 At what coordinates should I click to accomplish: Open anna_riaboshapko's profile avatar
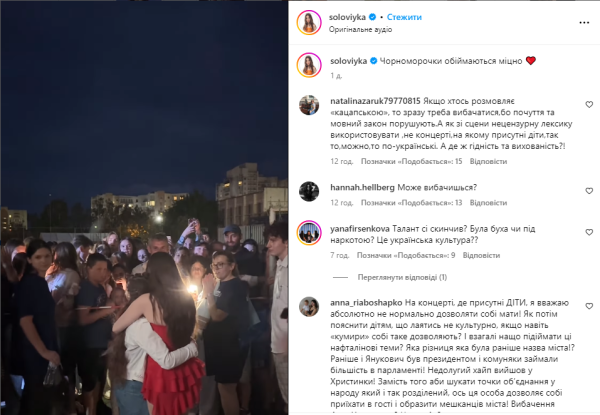(x=309, y=306)
